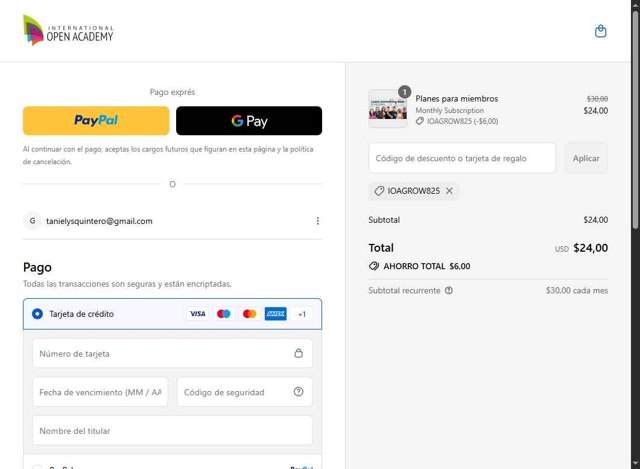
Task: Click the Maestro card icon
Action: (224, 314)
